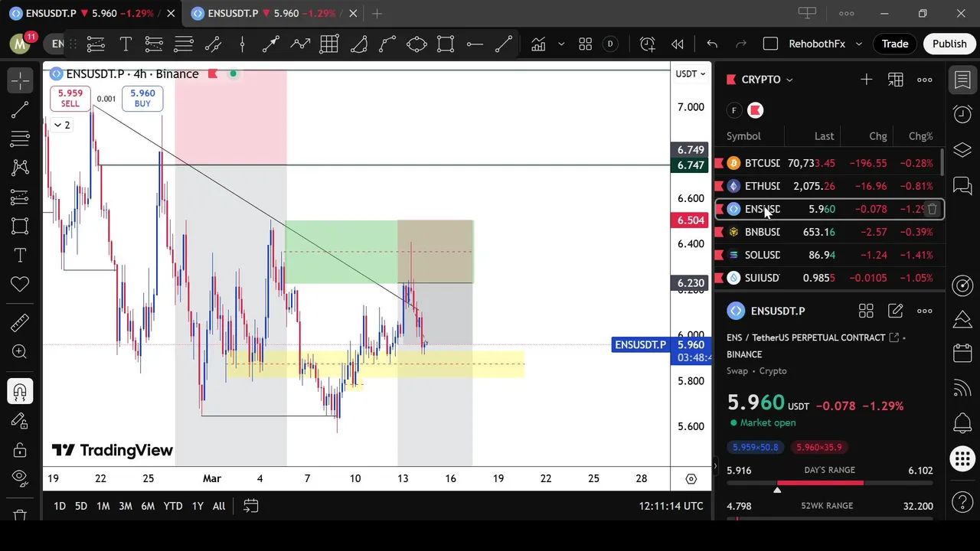Delete ENSUSD row using trash icon
Image resolution: width=980 pixels, height=551 pixels.
[932, 209]
